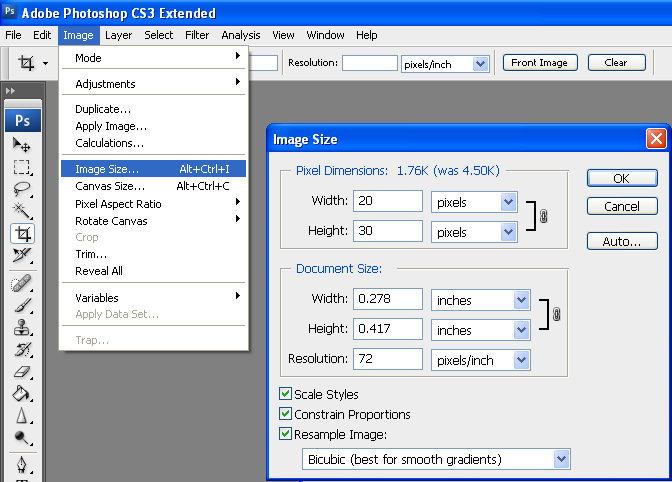The image size is (672, 482).
Task: Click the pixel dimensions chain link icon
Action: coord(543,216)
